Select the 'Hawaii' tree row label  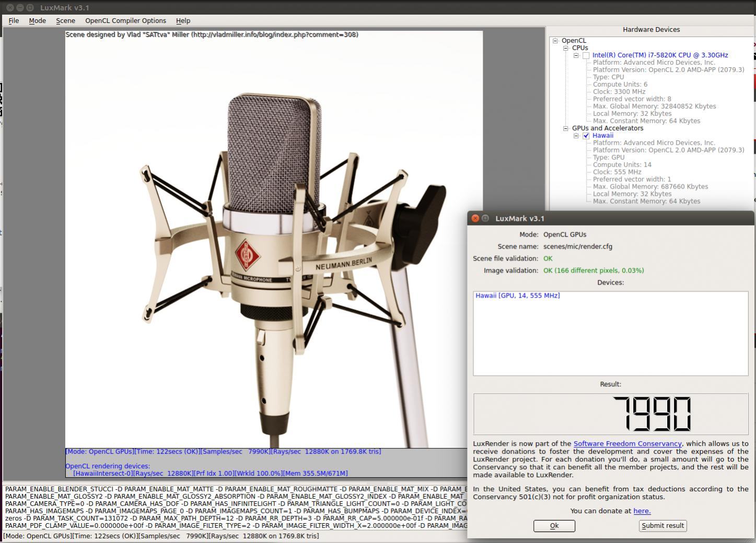(603, 135)
